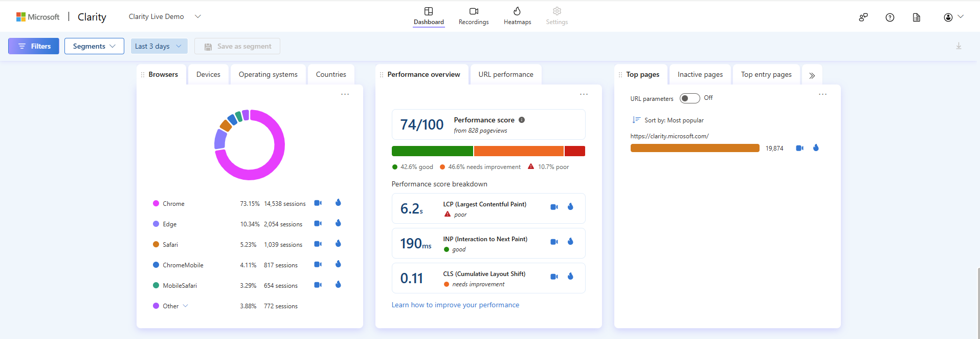Open heatmaps for Edge browser sessions
Screen dimensions: 980x339
coord(338,223)
